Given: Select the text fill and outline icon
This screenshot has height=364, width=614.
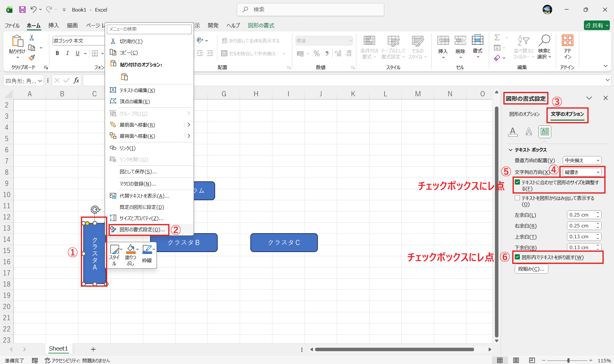Looking at the screenshot, I should 513,132.
